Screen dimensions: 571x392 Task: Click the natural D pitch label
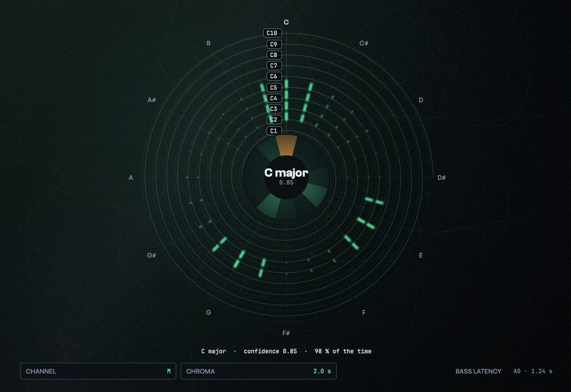[421, 100]
